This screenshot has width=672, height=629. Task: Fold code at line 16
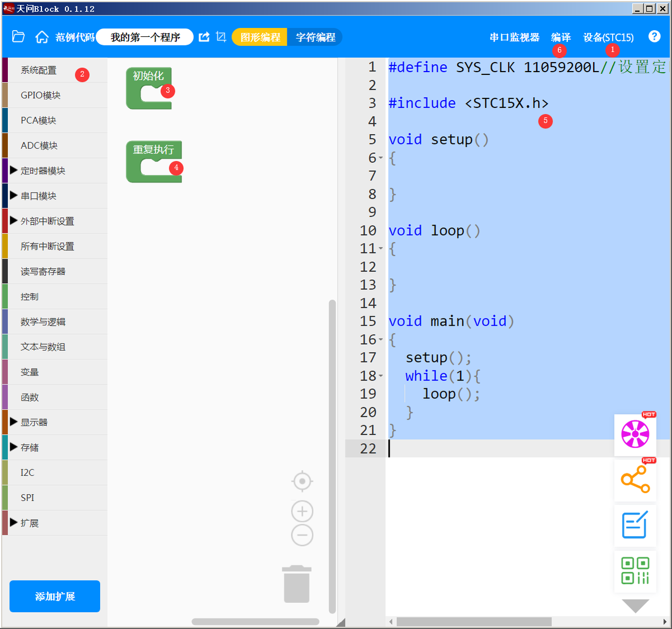[x=381, y=339]
